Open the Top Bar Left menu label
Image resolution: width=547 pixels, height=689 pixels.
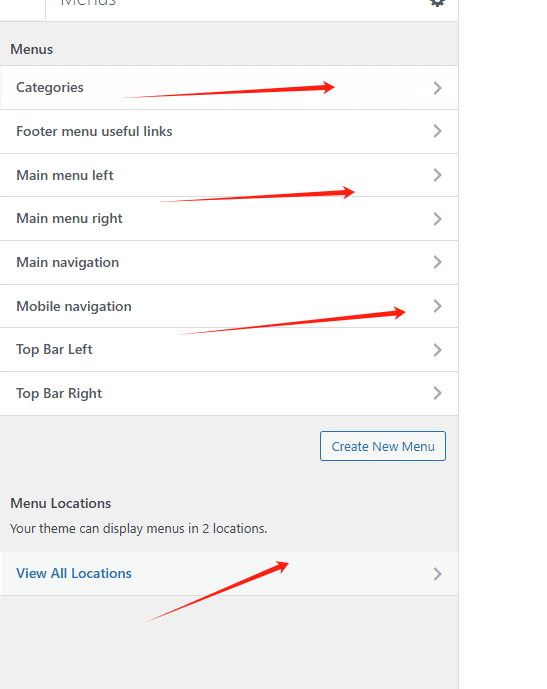coord(54,349)
